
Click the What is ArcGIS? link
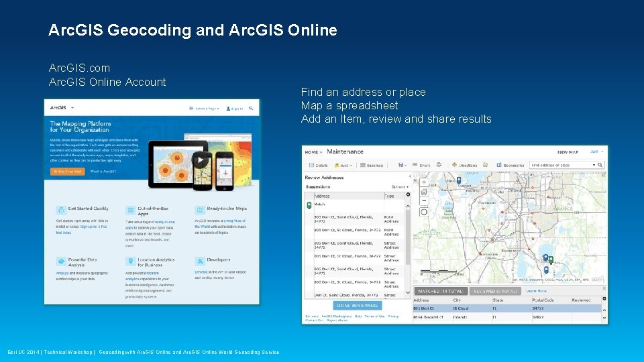103,172
